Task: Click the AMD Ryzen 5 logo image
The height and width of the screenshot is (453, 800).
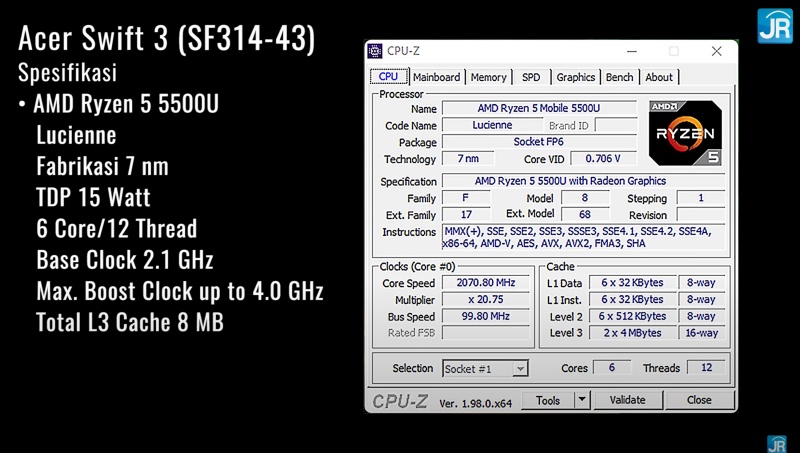Action: (x=684, y=132)
